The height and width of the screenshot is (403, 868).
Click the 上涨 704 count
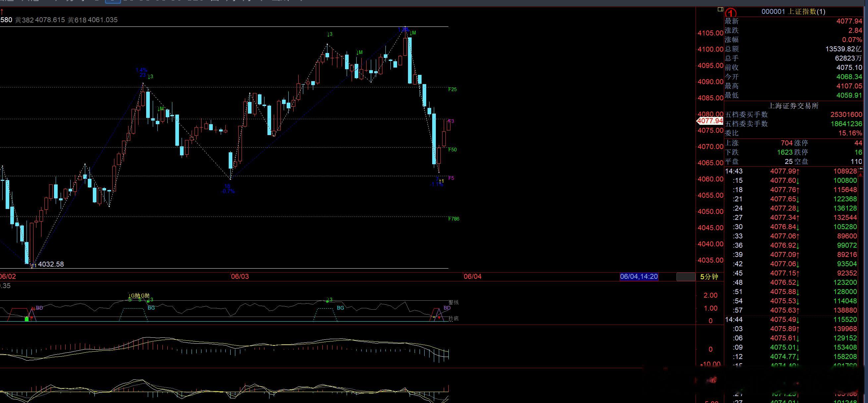click(758, 143)
